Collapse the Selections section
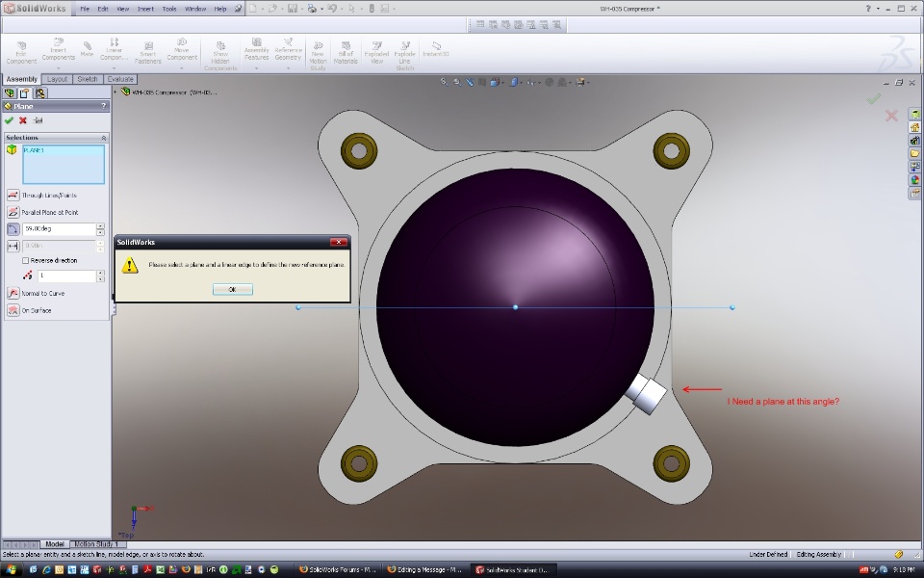Screen dimensions: 924x578 point(103,138)
